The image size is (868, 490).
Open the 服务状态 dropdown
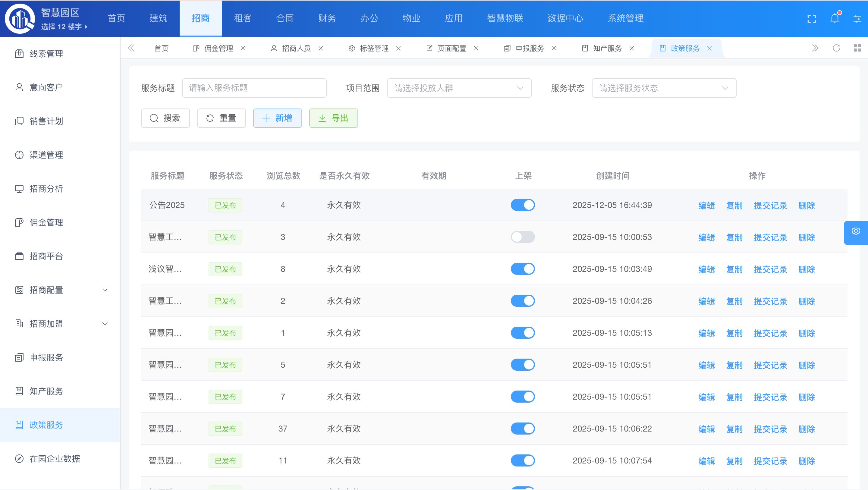coord(664,88)
